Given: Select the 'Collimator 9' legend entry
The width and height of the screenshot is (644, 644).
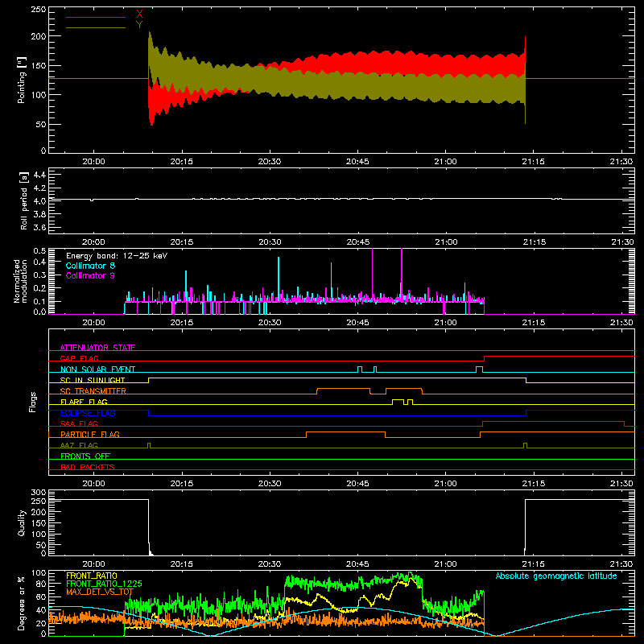Looking at the screenshot, I should (x=90, y=275).
